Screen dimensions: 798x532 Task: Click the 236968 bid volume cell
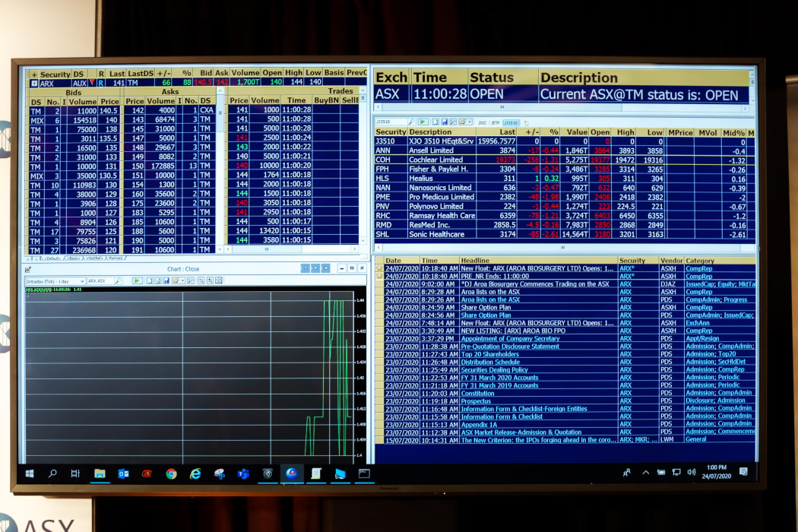(x=84, y=250)
